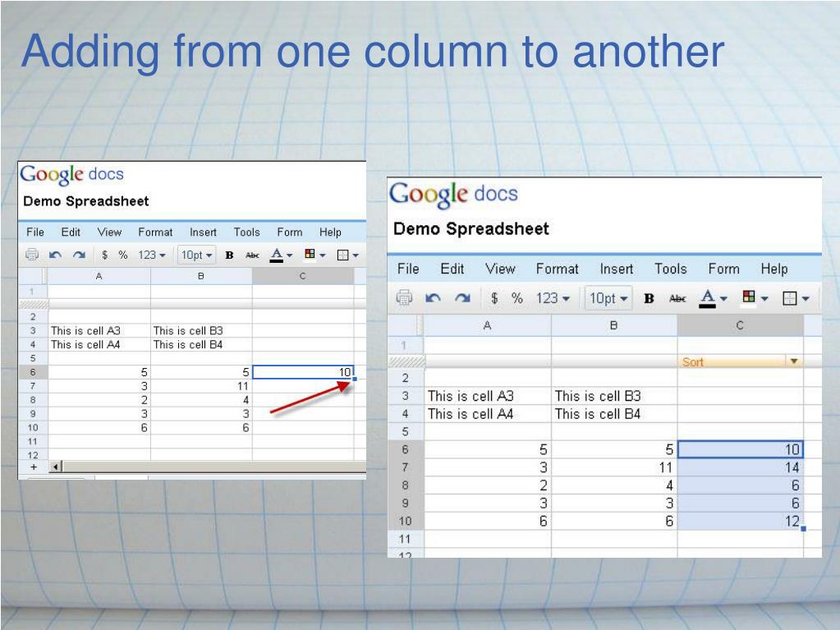840x630 pixels.
Task: Open Form menu in left spreadsheet
Action: [x=290, y=232]
